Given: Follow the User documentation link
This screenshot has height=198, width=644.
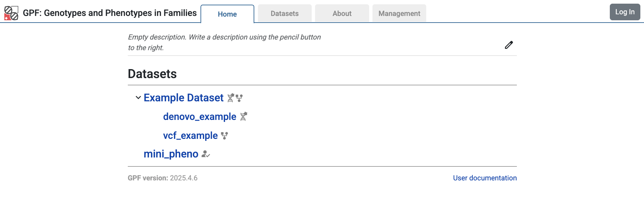Looking at the screenshot, I should tap(485, 178).
